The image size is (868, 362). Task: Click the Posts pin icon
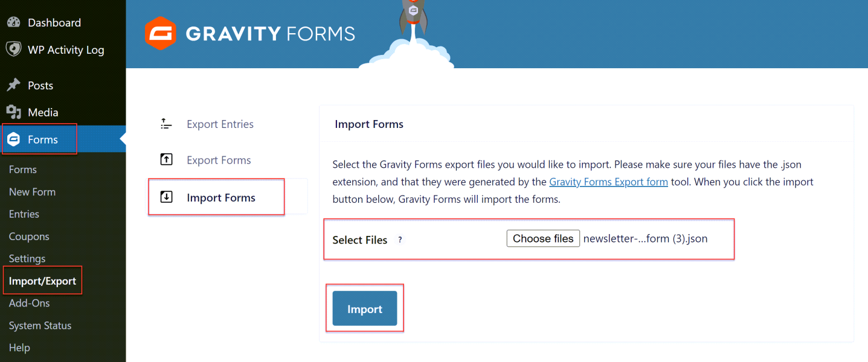click(13, 84)
